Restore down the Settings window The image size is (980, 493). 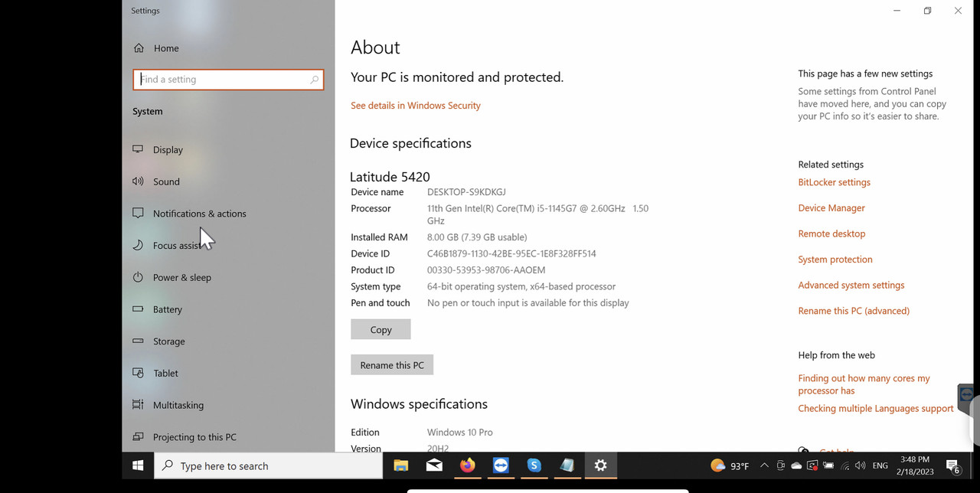927,11
